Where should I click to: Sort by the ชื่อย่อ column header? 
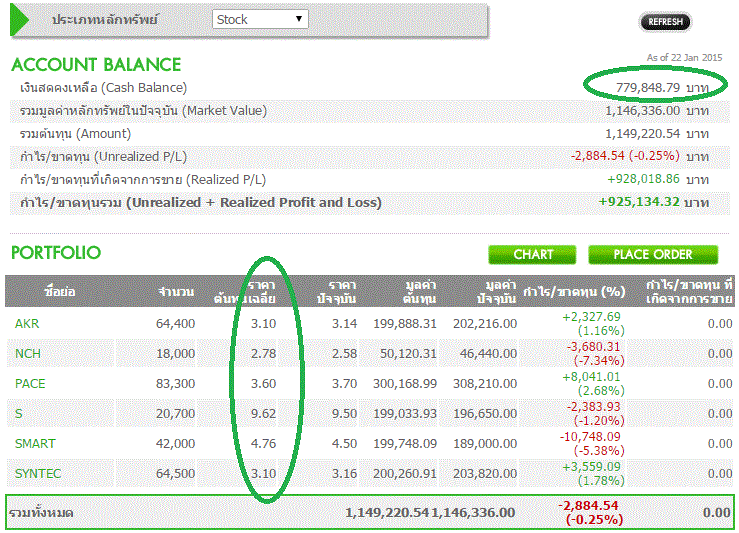click(60, 291)
